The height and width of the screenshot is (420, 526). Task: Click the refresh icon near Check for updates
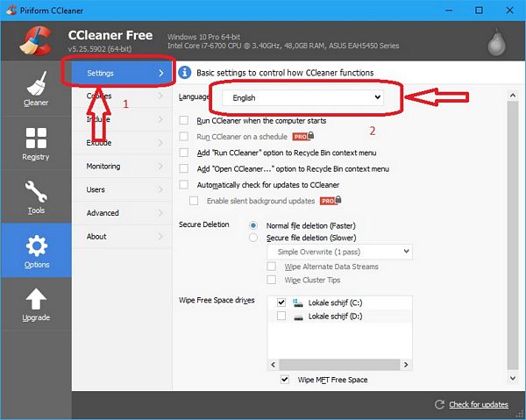point(439,404)
